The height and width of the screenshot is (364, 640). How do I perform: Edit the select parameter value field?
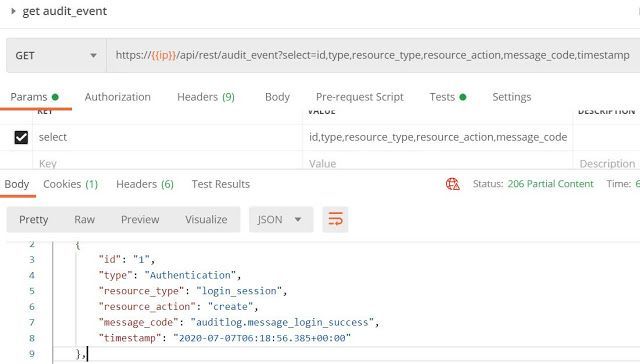438,137
